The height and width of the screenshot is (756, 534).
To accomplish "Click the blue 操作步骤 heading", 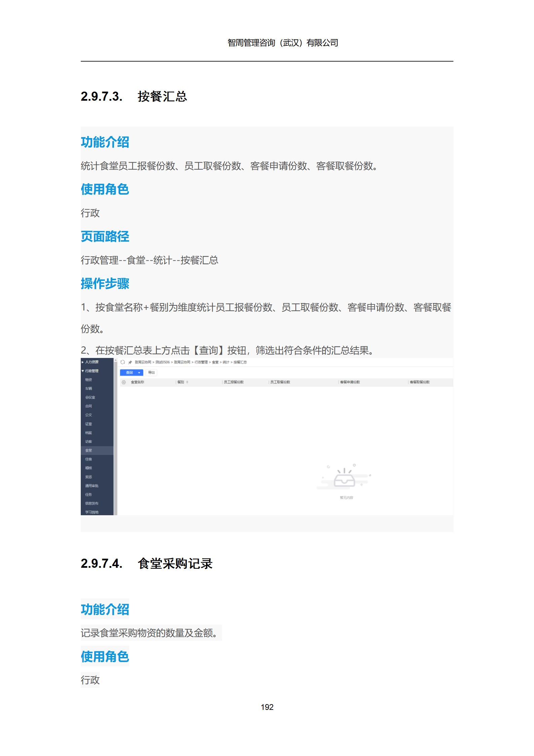I will [105, 284].
